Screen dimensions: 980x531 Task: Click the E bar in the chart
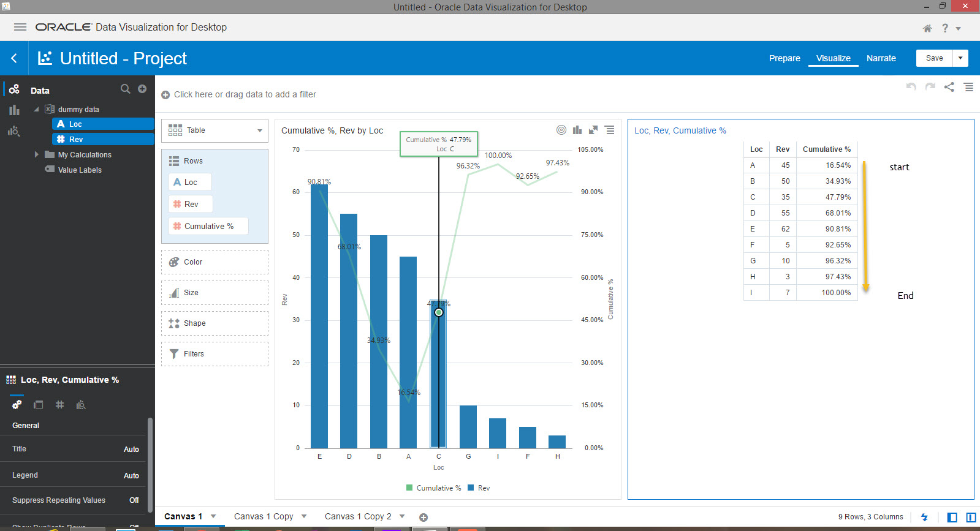319,316
